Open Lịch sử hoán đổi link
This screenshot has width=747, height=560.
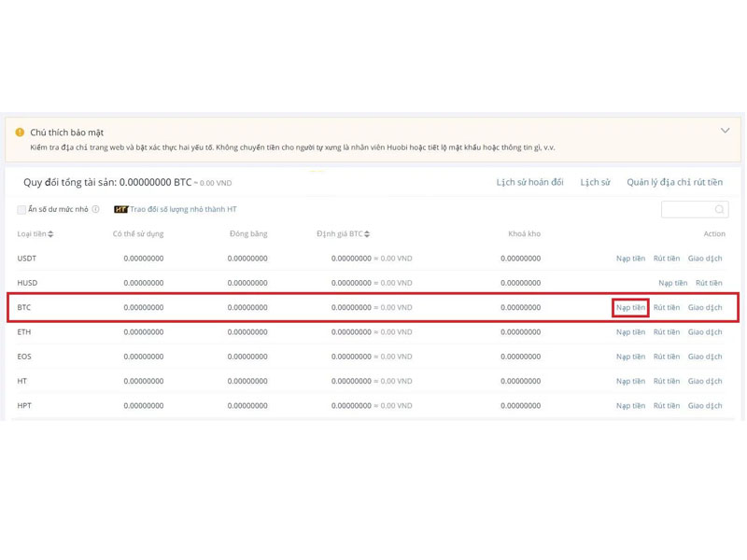(x=529, y=182)
